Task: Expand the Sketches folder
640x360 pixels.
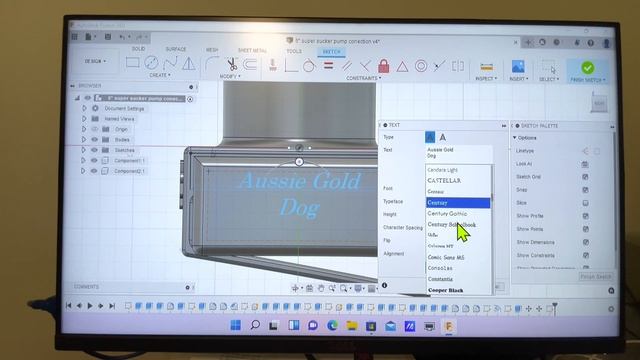Action: pyautogui.click(x=83, y=150)
